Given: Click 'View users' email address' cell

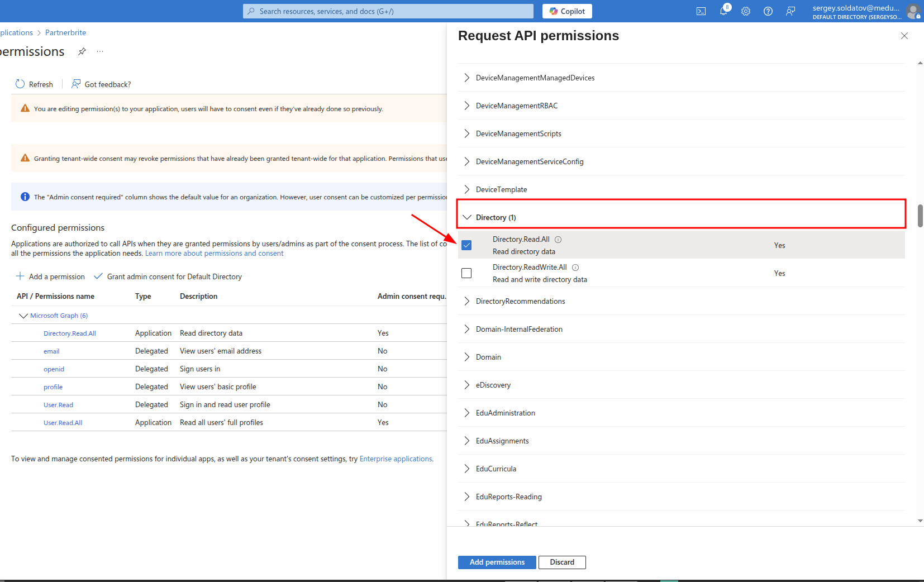Looking at the screenshot, I should tap(221, 351).
